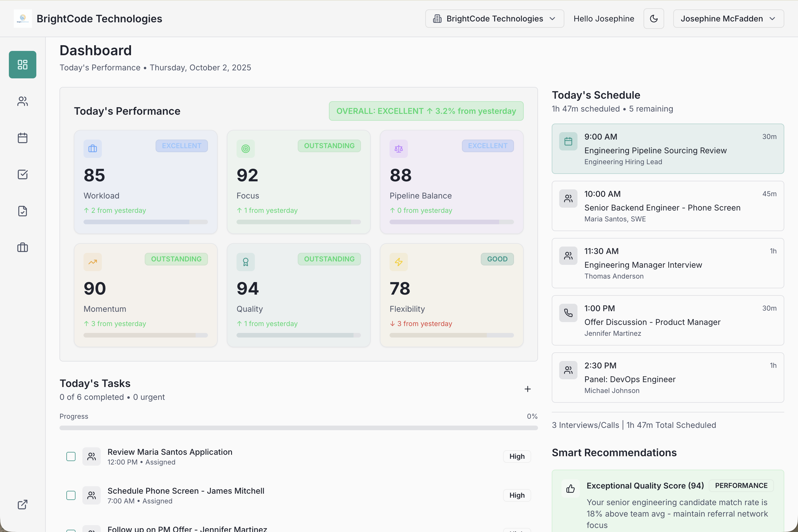This screenshot has width=798, height=532.
Task: Click the BrightCode Technologies logo image
Action: [x=23, y=19]
